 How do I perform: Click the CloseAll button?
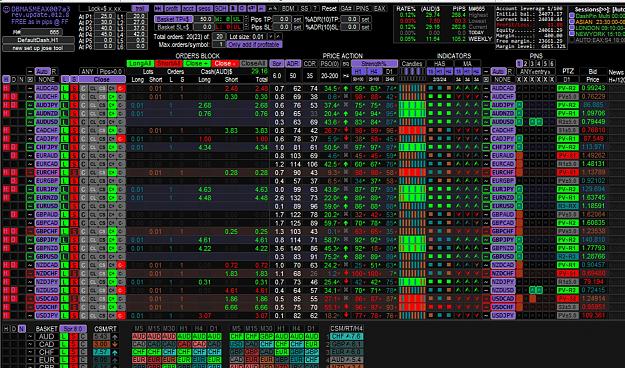click(254, 63)
